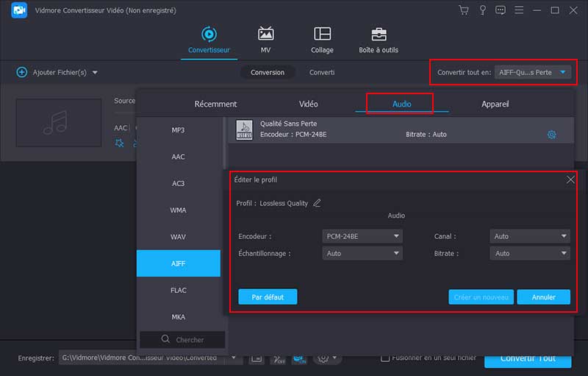Screen dimensions: 588x376
Task: Select the FLAC format in sidebar
Action: click(x=179, y=290)
